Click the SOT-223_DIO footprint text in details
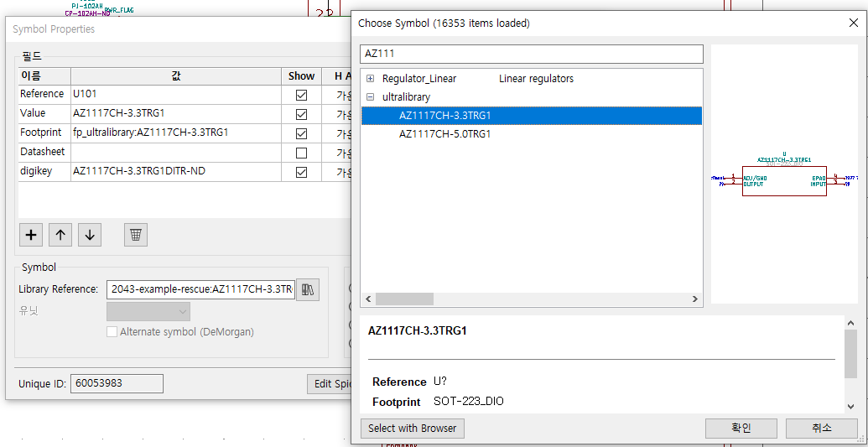 coord(469,402)
